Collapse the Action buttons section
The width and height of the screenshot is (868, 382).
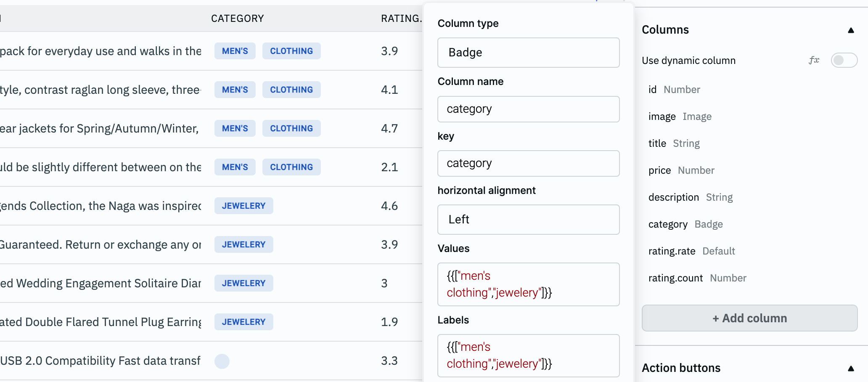tap(851, 369)
